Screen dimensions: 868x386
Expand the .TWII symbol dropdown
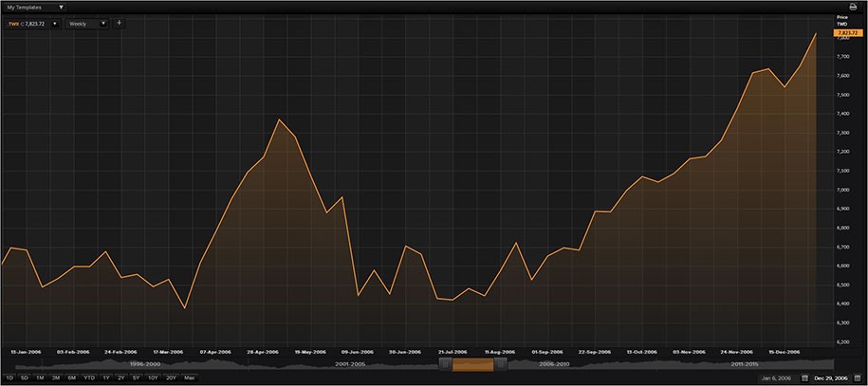55,24
